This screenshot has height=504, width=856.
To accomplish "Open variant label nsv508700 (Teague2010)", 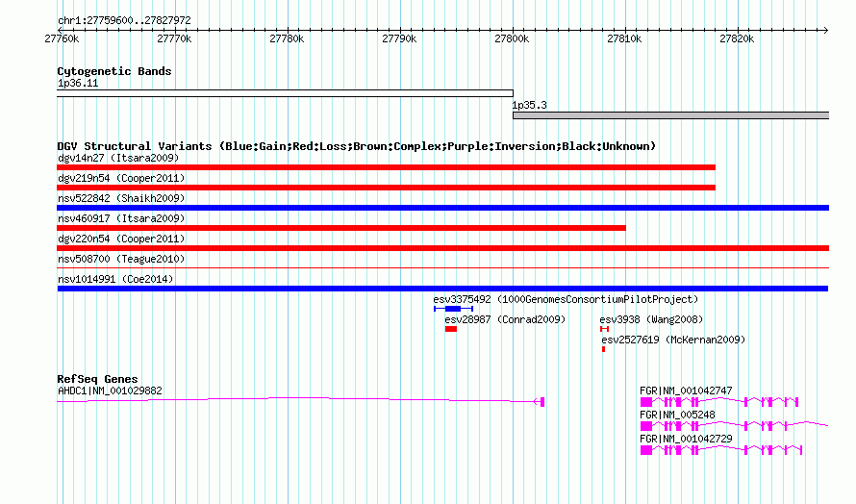I will pos(121,259).
